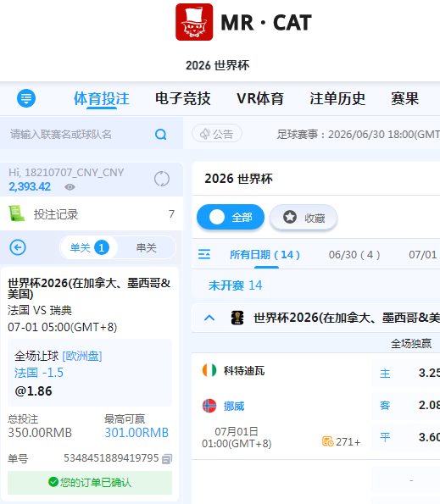The width and height of the screenshot is (440, 504).
Task: Open the 271+ more markets icon
Action: [x=327, y=441]
